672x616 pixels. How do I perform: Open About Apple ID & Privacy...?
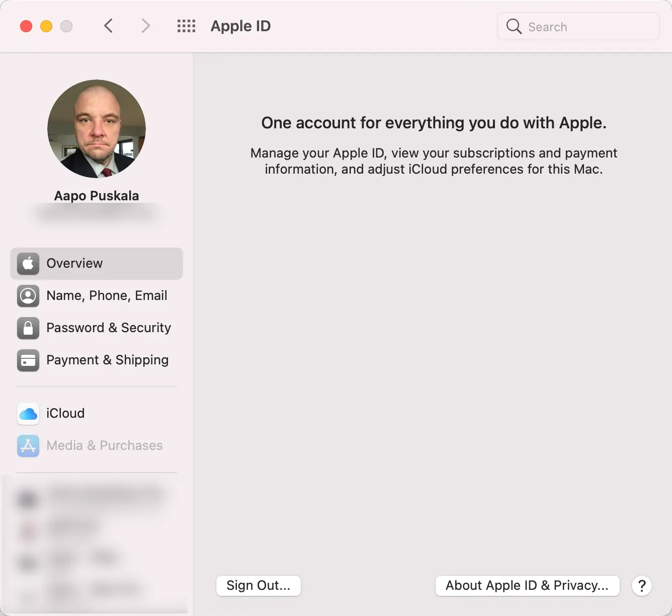(x=527, y=585)
